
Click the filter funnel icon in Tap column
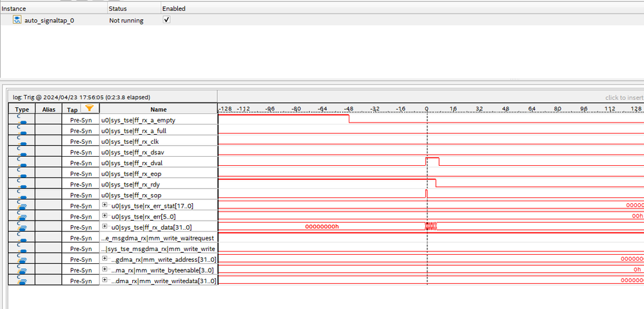[x=89, y=108]
